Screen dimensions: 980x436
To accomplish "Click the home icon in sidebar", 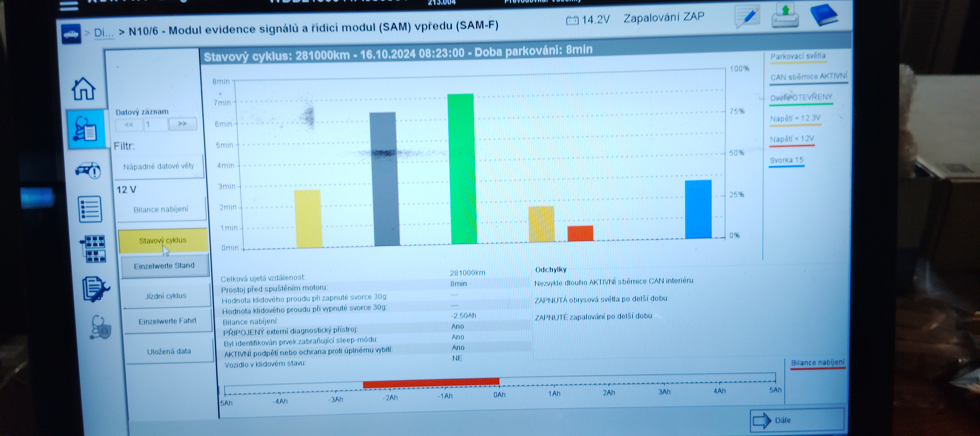I will tap(84, 89).
